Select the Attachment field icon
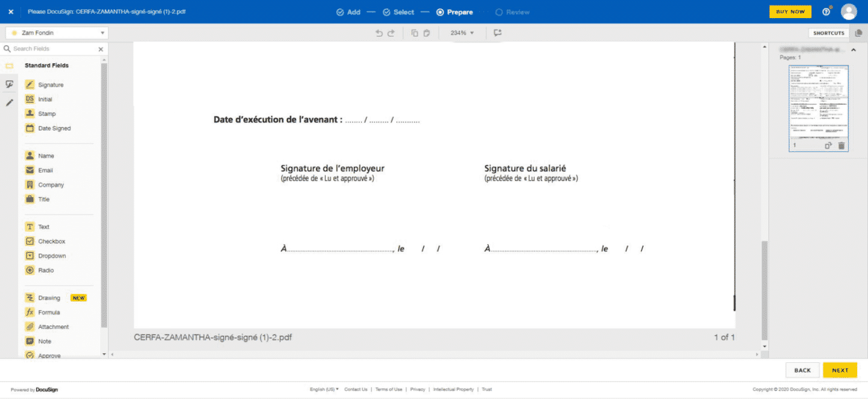This screenshot has height=399, width=868. coord(30,327)
